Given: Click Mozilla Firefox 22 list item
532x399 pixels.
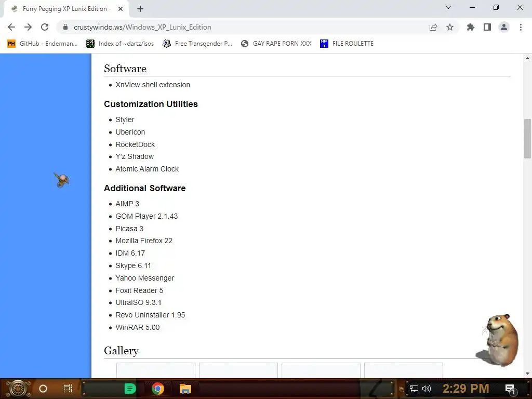Looking at the screenshot, I should 144,241.
